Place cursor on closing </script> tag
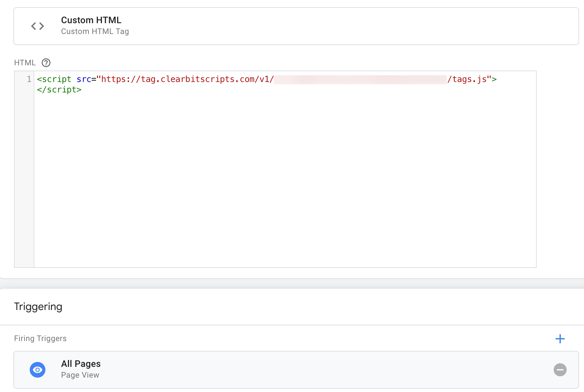584x392 pixels. (x=59, y=90)
